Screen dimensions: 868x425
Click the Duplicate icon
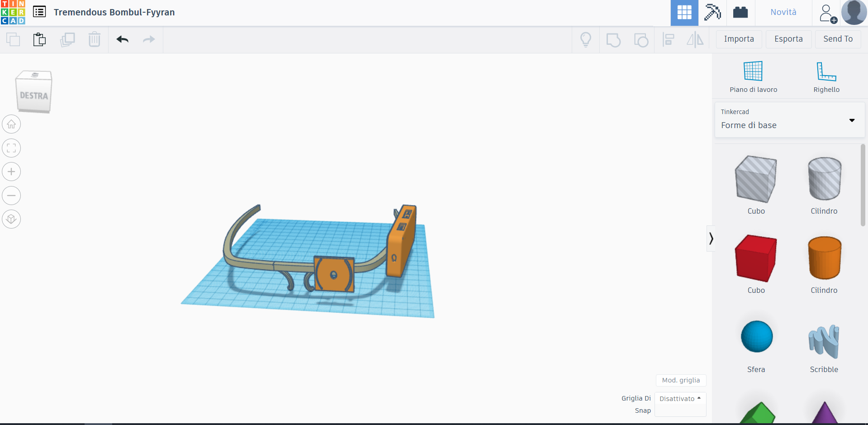pyautogui.click(x=67, y=39)
